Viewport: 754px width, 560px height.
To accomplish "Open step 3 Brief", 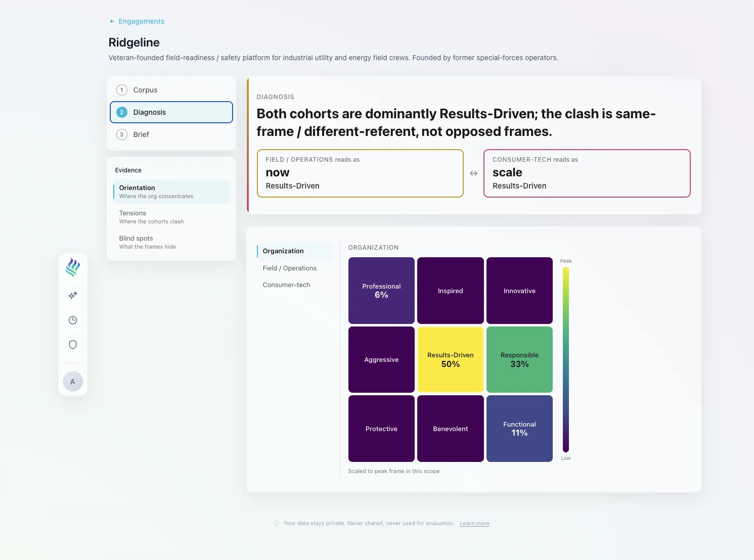I will pyautogui.click(x=171, y=134).
